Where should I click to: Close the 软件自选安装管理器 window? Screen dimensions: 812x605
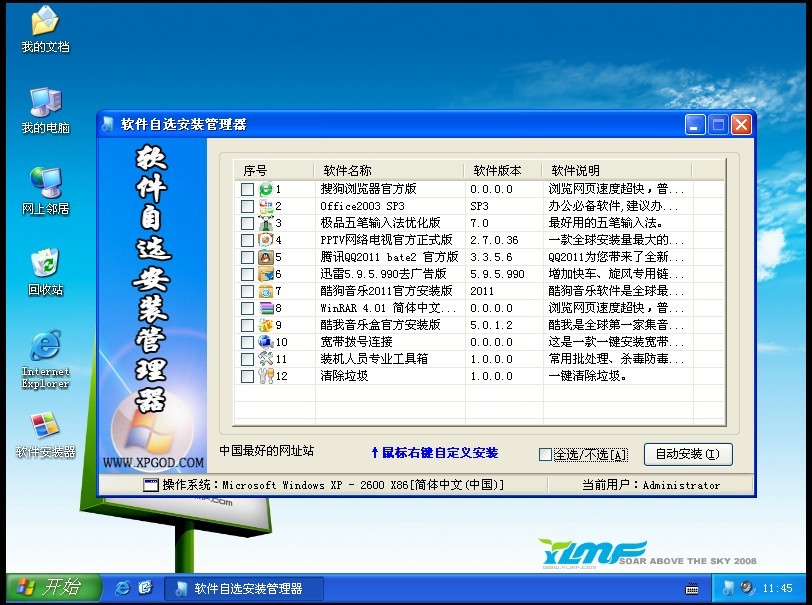(x=742, y=125)
